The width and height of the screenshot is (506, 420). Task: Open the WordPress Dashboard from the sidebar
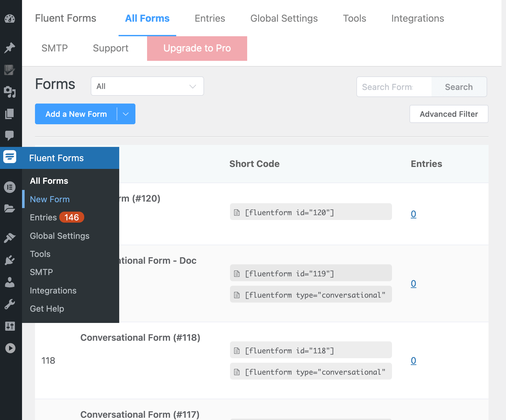tap(10, 18)
